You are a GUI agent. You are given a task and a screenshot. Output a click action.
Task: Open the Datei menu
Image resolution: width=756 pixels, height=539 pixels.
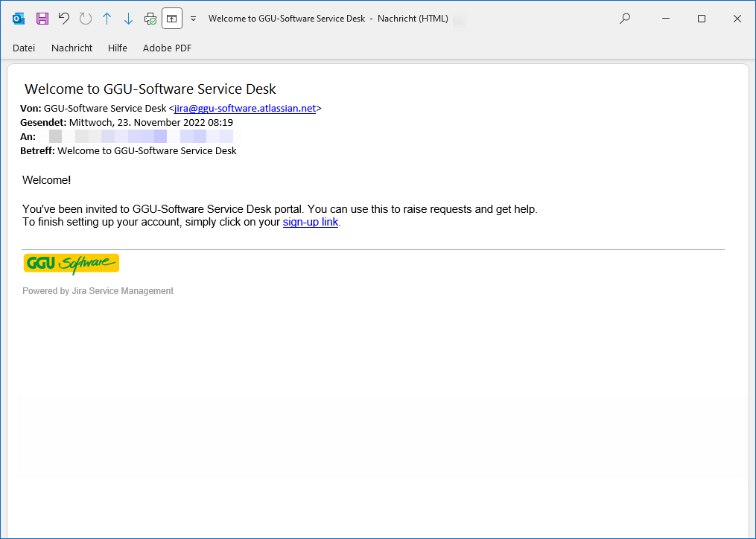24,48
